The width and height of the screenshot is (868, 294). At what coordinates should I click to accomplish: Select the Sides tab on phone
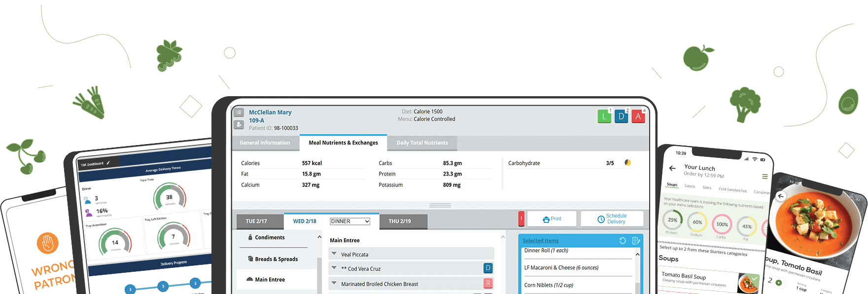coord(707,187)
